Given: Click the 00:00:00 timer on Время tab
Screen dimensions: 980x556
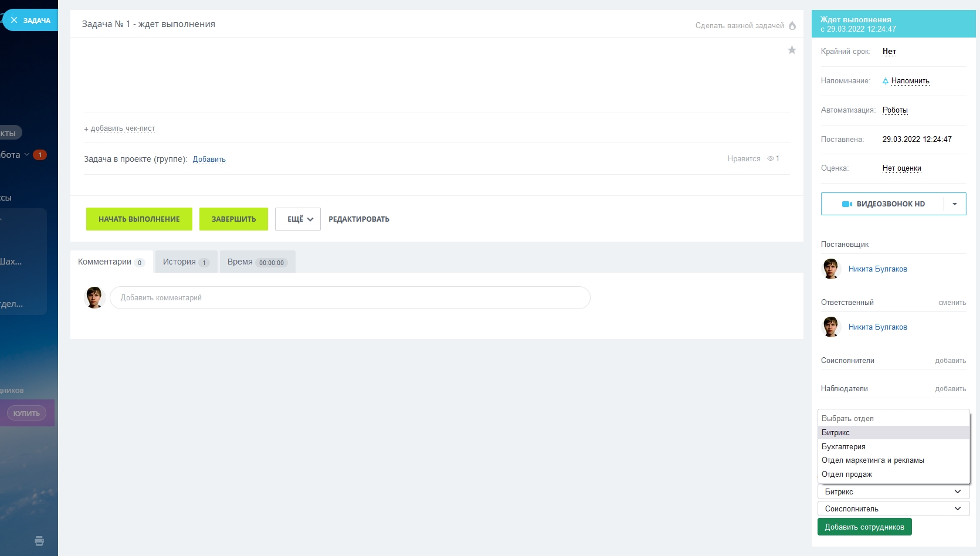Looking at the screenshot, I should click(272, 263).
